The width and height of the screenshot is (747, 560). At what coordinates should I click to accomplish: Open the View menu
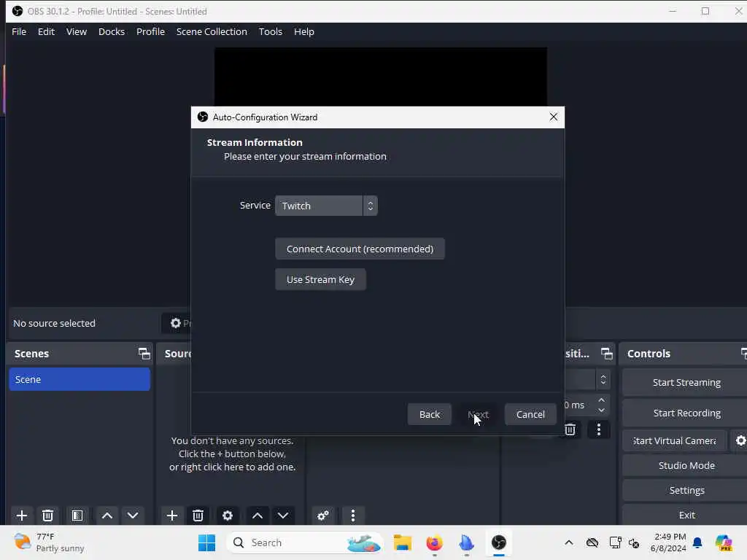[76, 31]
